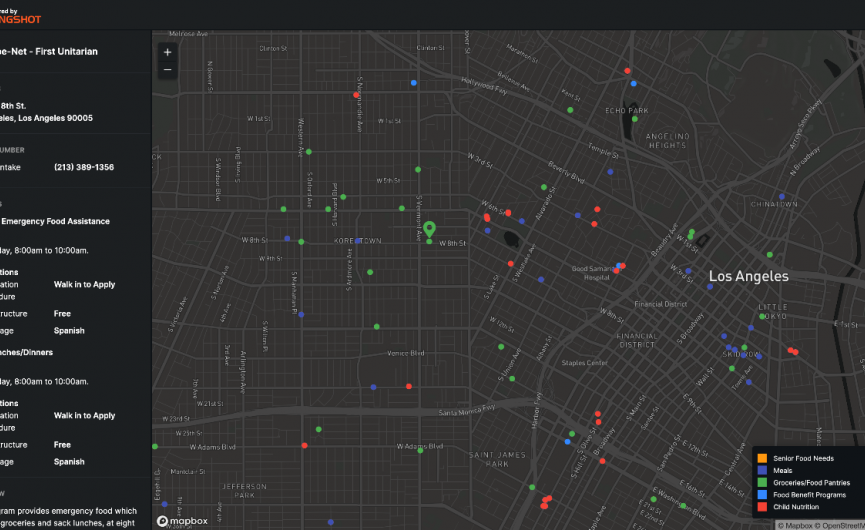Select the green marker near the Vent St label
Viewport: 865px width, 530px height.
pyautogui.click(x=570, y=110)
